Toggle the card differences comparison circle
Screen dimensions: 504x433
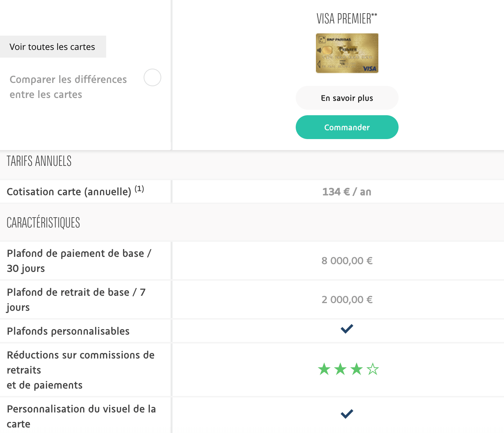(x=152, y=77)
